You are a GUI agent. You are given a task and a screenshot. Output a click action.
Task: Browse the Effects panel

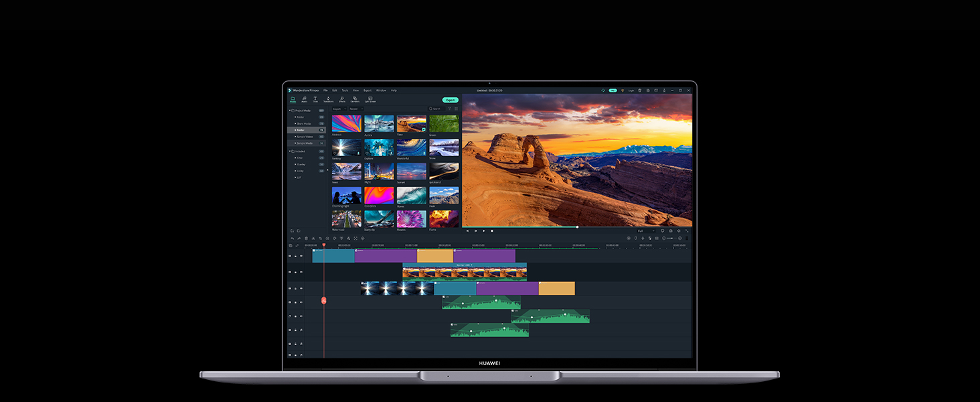pos(341,100)
